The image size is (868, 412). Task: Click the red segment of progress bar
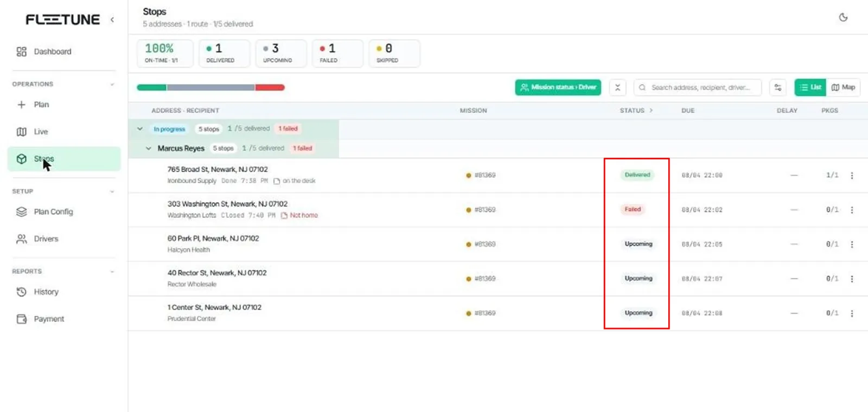pyautogui.click(x=270, y=87)
